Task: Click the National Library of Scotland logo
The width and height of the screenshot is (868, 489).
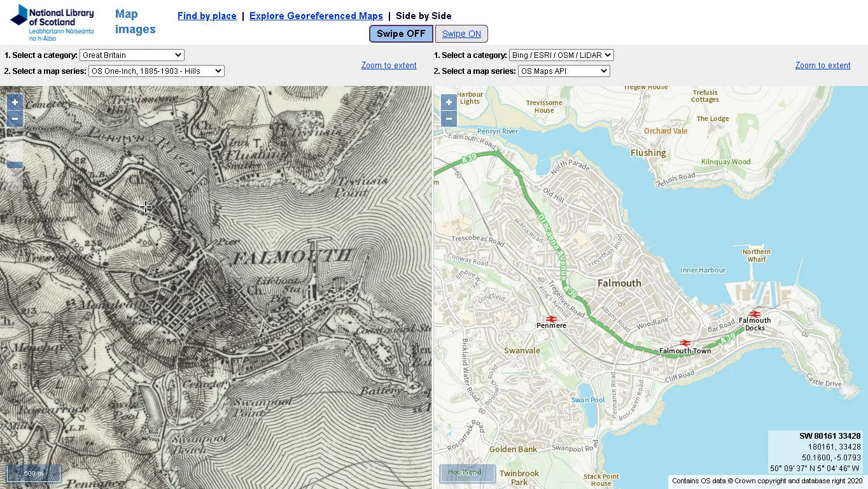Action: (x=51, y=21)
